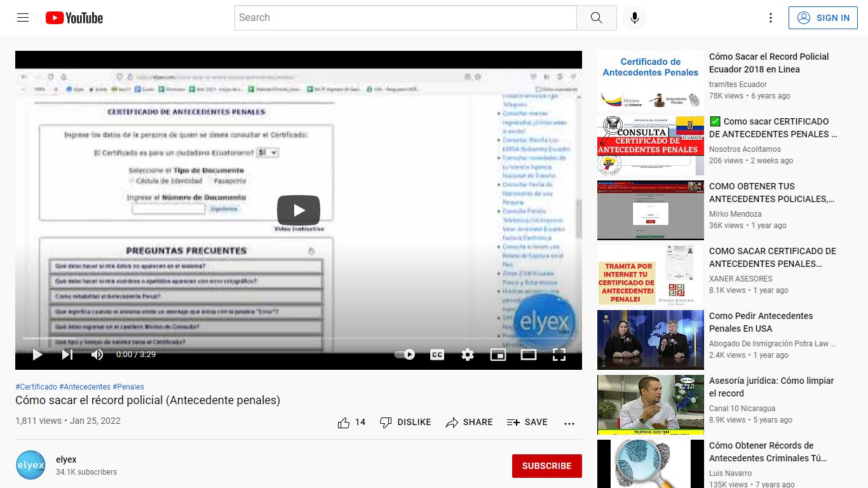Open 'Como sacar CERTIFICADO DE ANTECEDENTES PENALES' title
The image size is (868, 488).
[773, 128]
